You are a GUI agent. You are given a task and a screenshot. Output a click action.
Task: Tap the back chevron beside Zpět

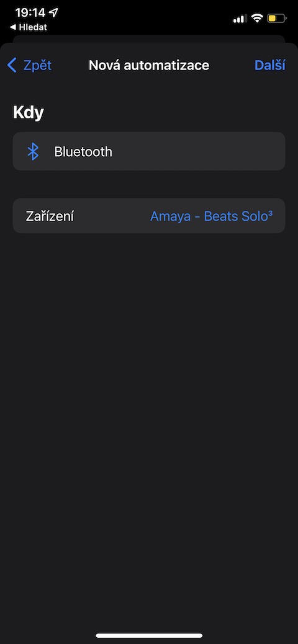coord(12,65)
